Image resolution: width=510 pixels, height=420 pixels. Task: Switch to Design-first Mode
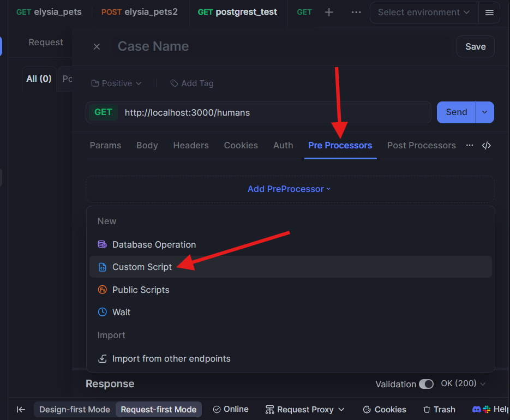[x=74, y=408]
